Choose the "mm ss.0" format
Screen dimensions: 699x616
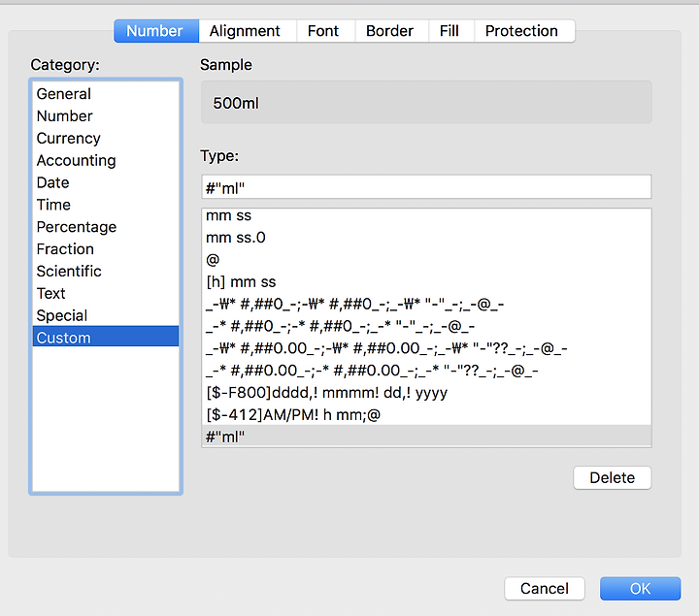tap(426, 238)
